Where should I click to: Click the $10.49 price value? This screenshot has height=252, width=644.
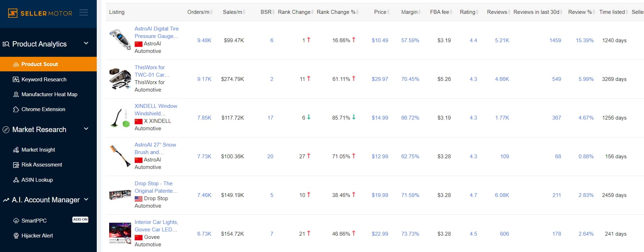(380, 40)
